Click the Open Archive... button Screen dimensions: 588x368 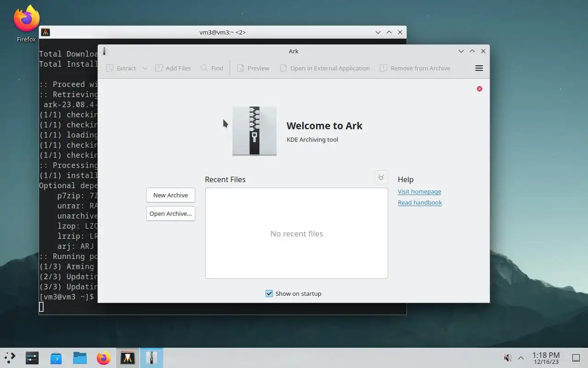pyautogui.click(x=170, y=213)
